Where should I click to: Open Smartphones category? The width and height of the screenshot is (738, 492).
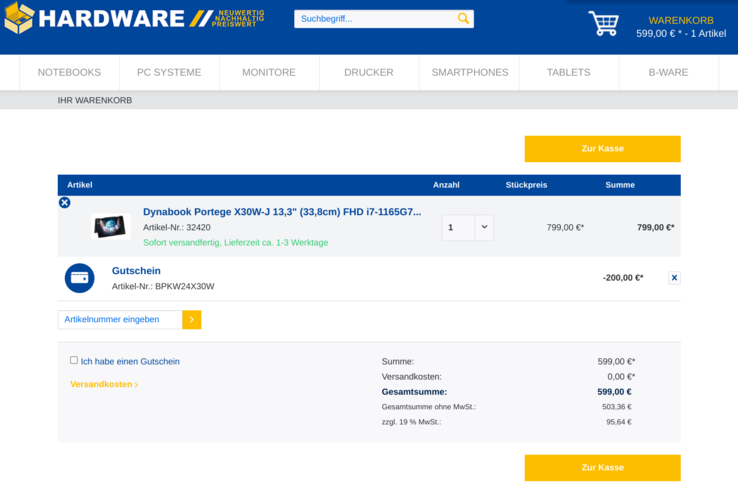point(470,73)
